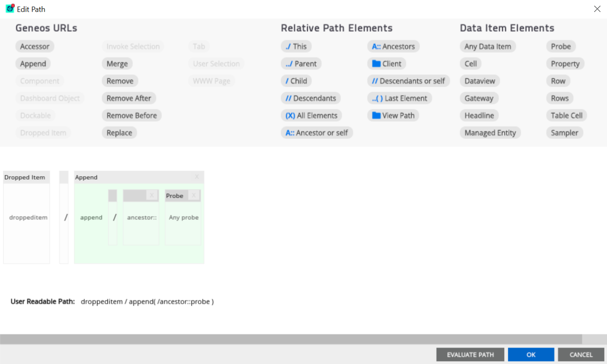Screen dimensions: 607x364
Task: Remove the Append block with its X
Action: [x=197, y=177]
